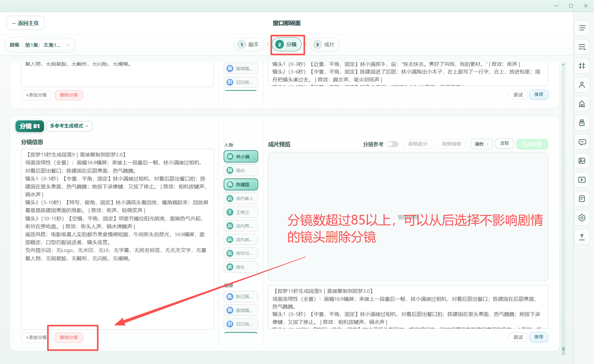Screen dimensions: 594x364
Task: Click the props box icon in sidebar
Action: tap(582, 123)
